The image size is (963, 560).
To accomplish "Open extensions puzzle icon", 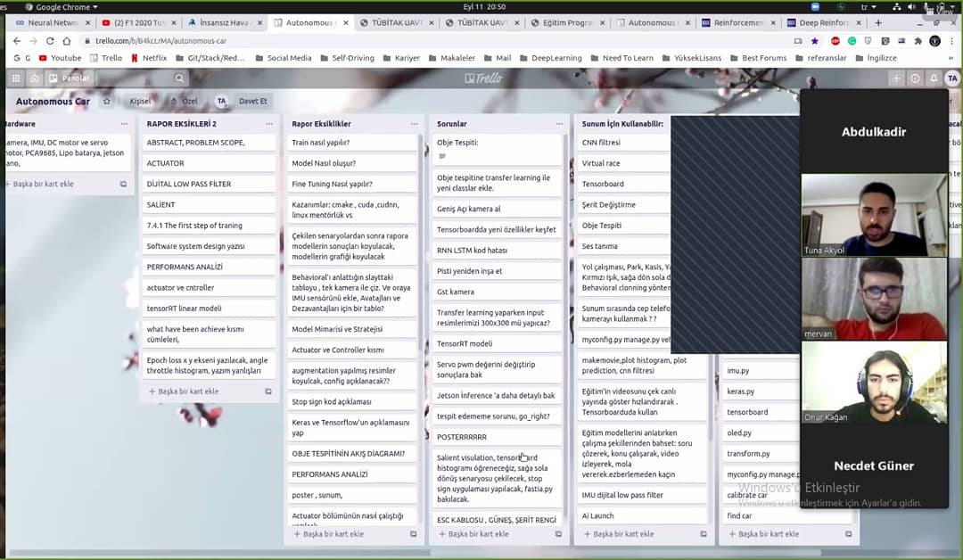I will 918,41.
